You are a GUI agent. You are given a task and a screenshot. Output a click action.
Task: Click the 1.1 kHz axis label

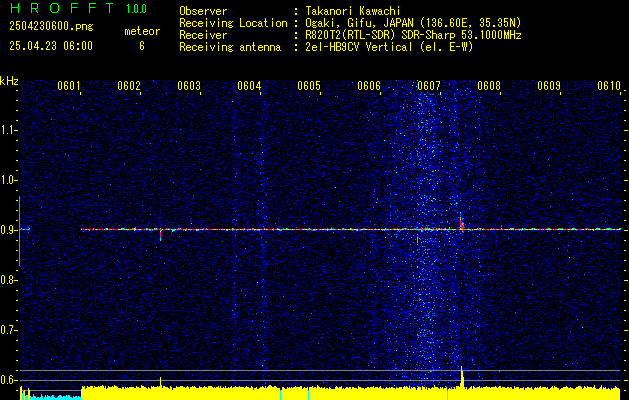[x=8, y=131]
